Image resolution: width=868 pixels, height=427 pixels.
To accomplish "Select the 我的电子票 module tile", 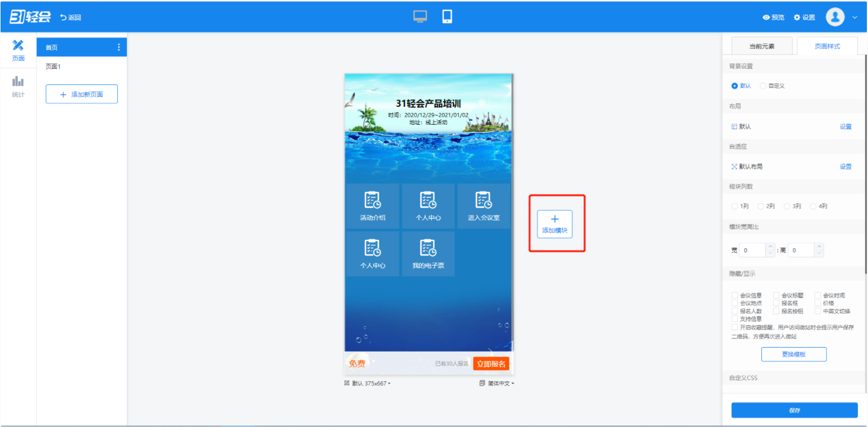I will (x=428, y=254).
